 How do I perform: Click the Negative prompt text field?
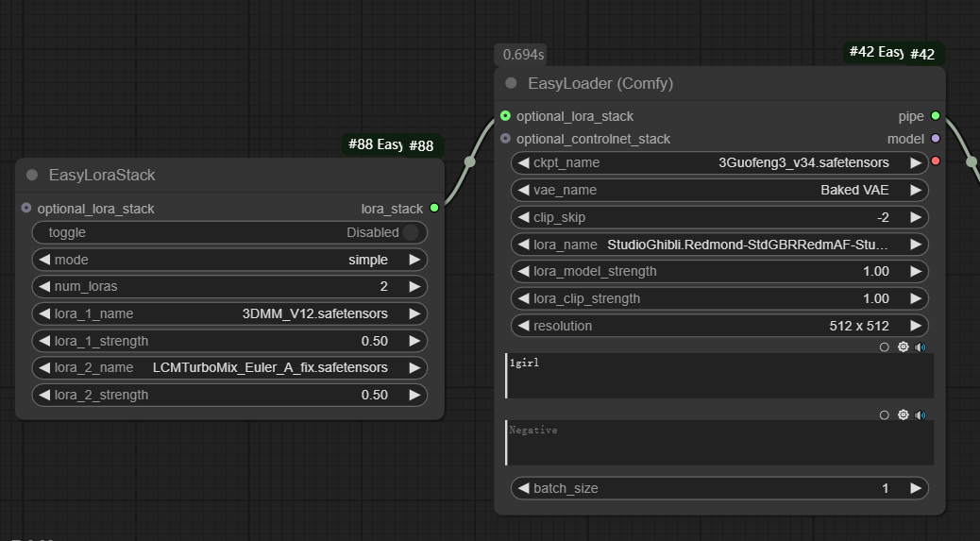718,443
